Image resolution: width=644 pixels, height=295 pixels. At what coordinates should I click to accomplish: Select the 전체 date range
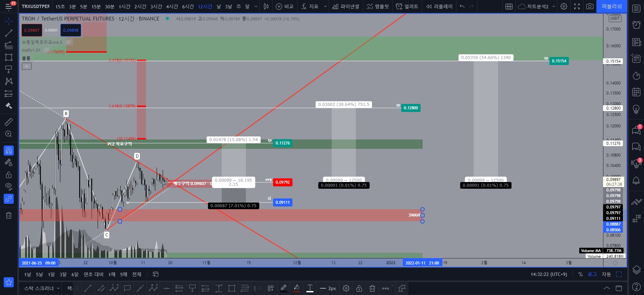(x=137, y=275)
